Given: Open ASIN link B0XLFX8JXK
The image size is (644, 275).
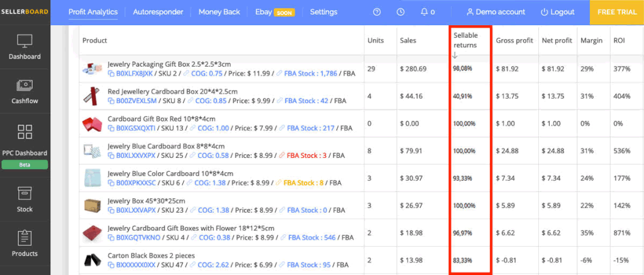Looking at the screenshot, I should (x=135, y=74).
